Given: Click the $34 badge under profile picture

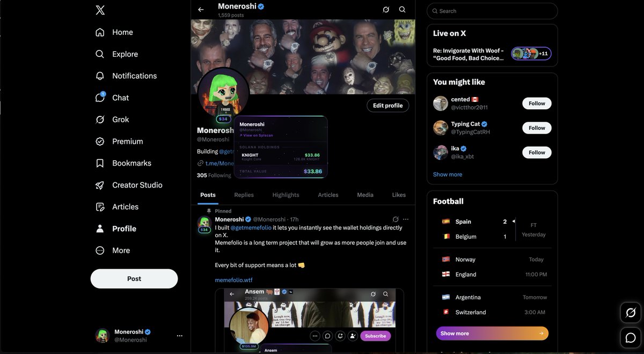Looking at the screenshot, I should pos(223,119).
